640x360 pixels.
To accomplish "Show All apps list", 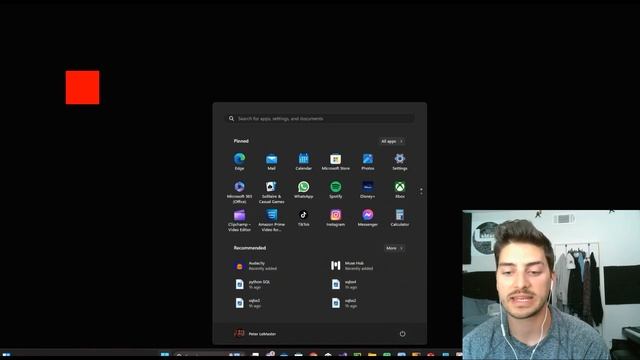I will 392,141.
